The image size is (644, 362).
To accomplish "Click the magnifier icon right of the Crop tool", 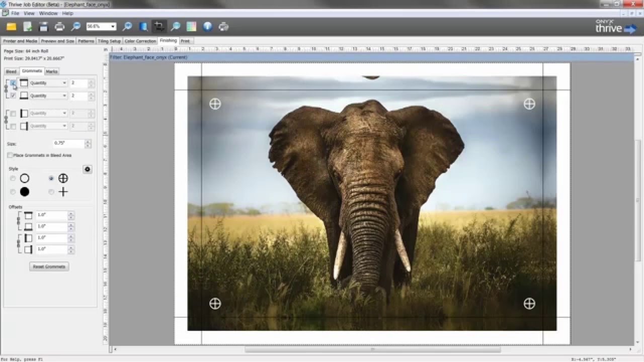I will 176,27.
